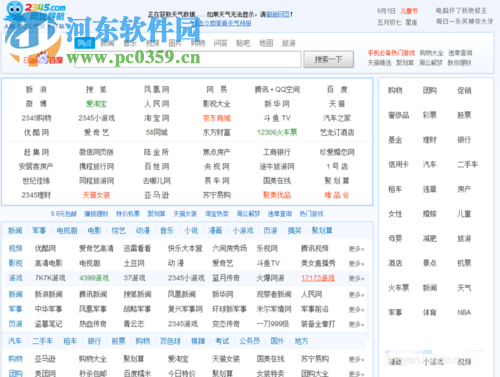Click 信用卡 in the right sidebar
Image resolution: width=500 pixels, height=377 pixels.
[x=398, y=164]
